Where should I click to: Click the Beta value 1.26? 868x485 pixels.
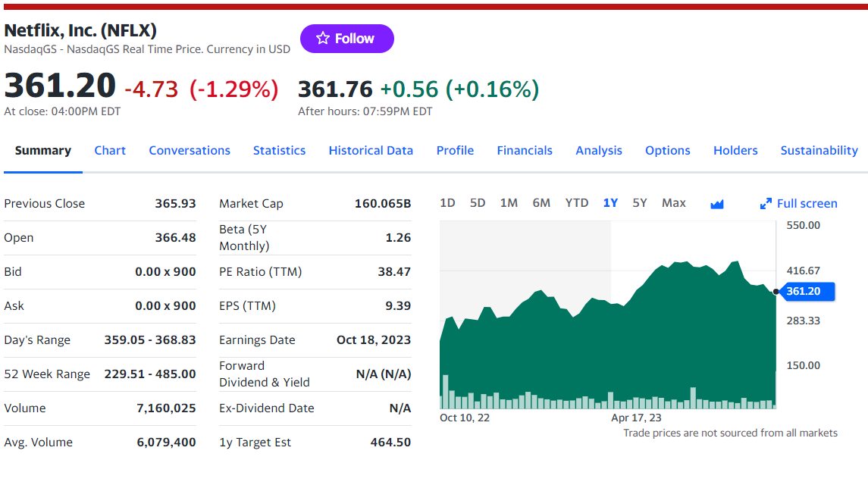(398, 237)
